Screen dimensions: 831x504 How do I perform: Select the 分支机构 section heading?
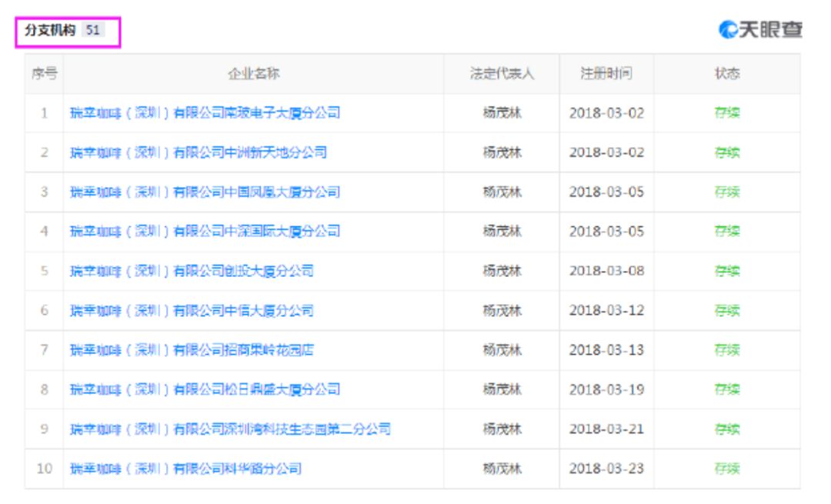tap(51, 30)
